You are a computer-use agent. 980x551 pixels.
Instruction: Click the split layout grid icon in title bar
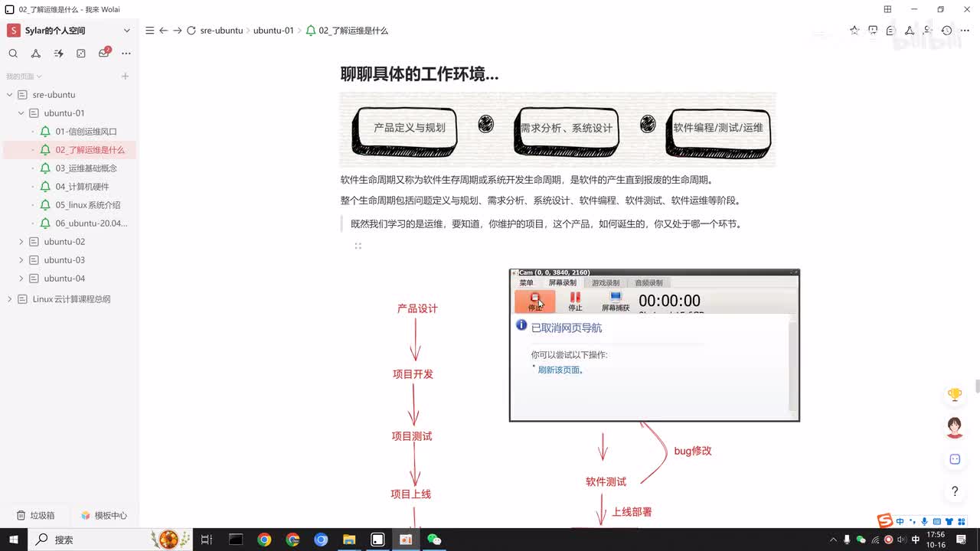[887, 9]
